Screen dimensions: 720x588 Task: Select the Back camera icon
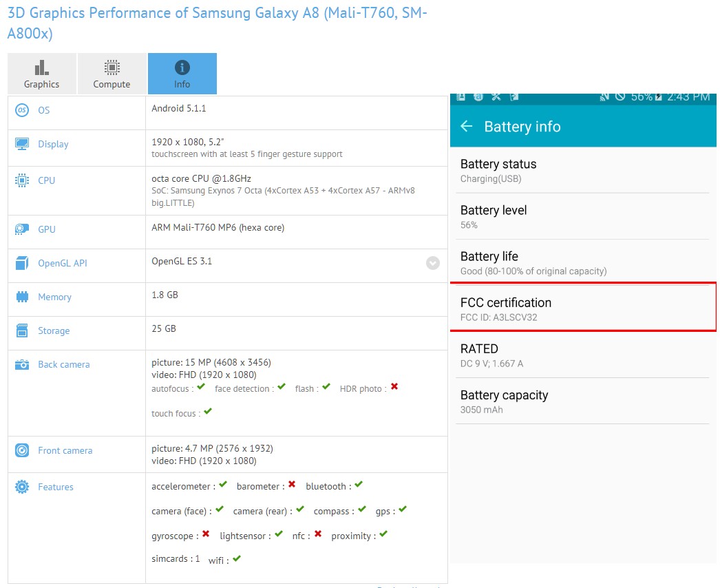(x=21, y=364)
